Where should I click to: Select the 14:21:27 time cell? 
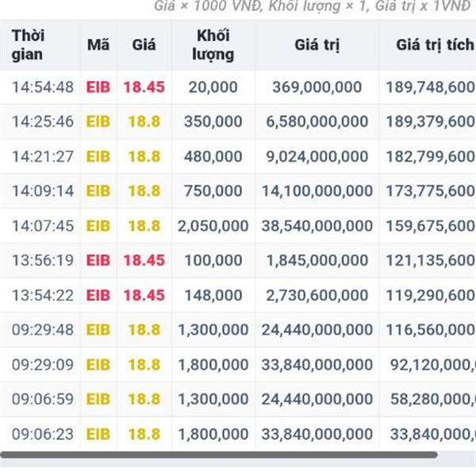point(43,156)
